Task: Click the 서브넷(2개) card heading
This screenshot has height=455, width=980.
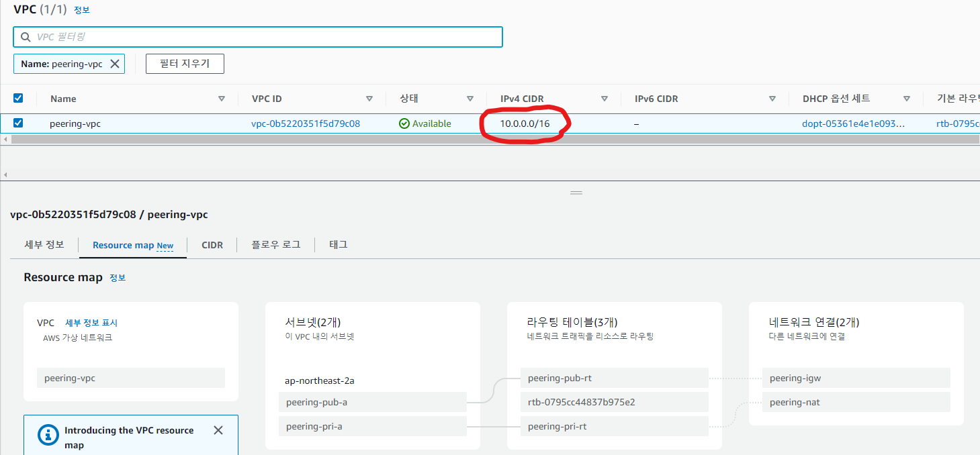Action: pyautogui.click(x=312, y=322)
